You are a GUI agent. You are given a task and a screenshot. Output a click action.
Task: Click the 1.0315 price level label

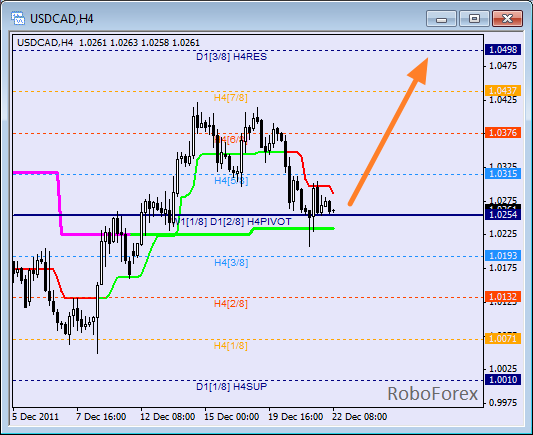503,174
